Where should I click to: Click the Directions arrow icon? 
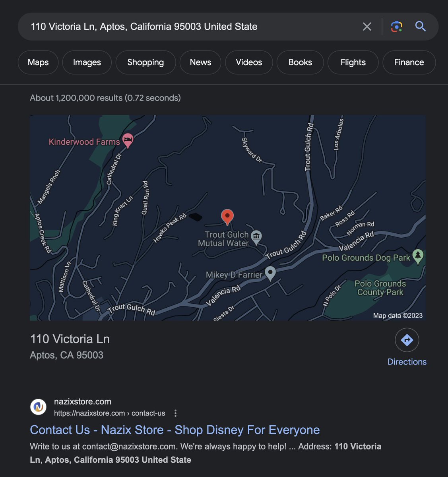407,340
